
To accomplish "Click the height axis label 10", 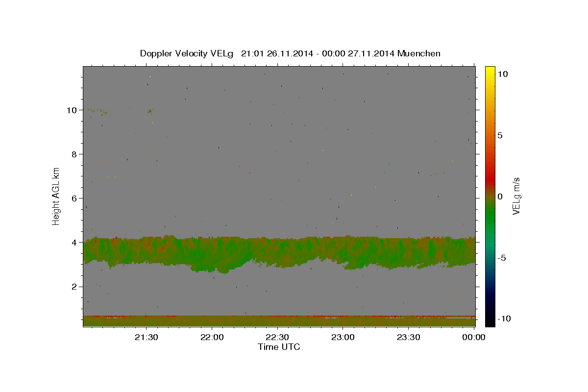I will 72,110.
